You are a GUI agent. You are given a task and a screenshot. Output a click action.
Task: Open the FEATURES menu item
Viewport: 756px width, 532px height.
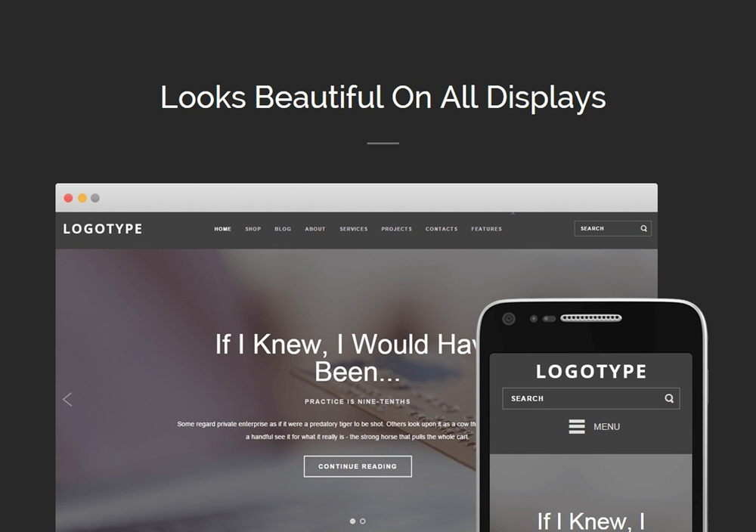[x=486, y=229]
